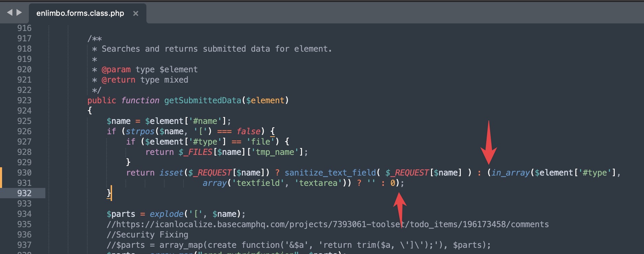
Task: Click the back tab navigation arrow
Action: point(9,13)
